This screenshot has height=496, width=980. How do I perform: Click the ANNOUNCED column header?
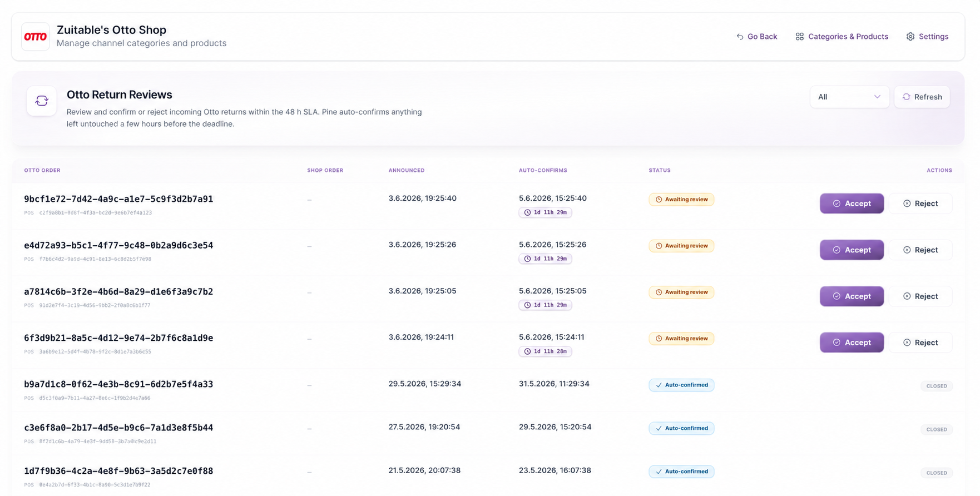coord(407,170)
